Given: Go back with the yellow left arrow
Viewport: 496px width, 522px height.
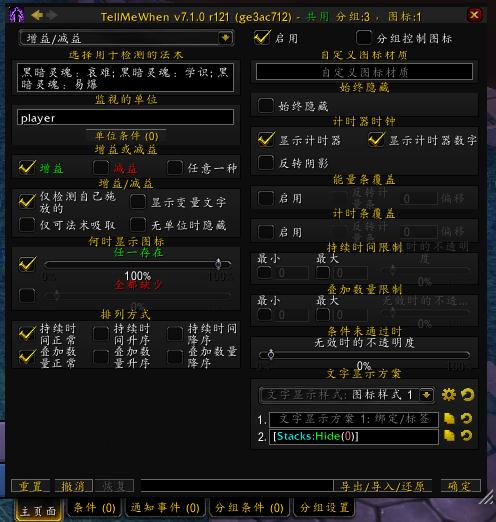Looking at the screenshot, I should [x=37, y=15].
